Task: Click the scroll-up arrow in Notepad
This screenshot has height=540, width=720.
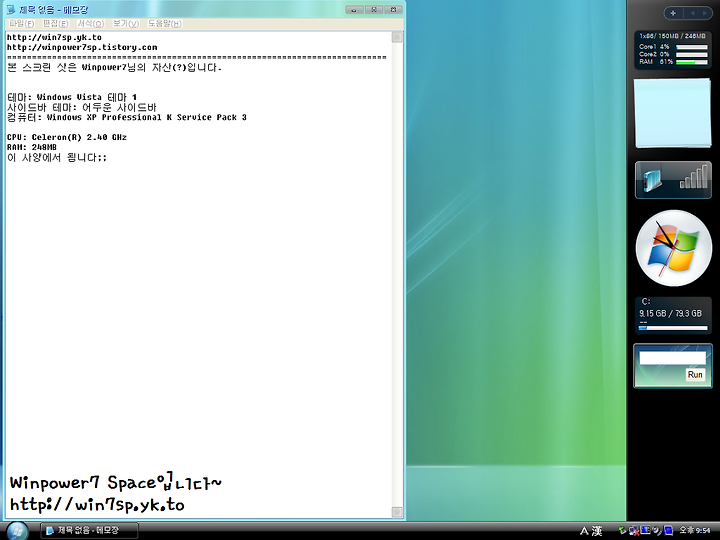Action: pyautogui.click(x=397, y=37)
